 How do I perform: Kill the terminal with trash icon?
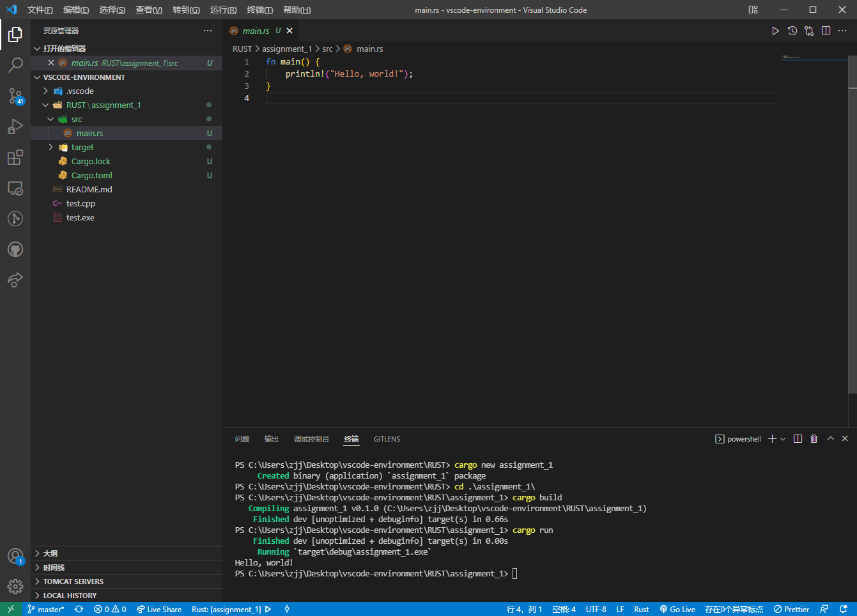click(814, 439)
